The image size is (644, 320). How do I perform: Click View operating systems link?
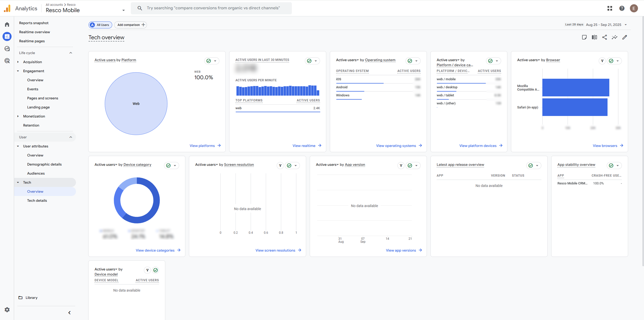[x=399, y=146]
